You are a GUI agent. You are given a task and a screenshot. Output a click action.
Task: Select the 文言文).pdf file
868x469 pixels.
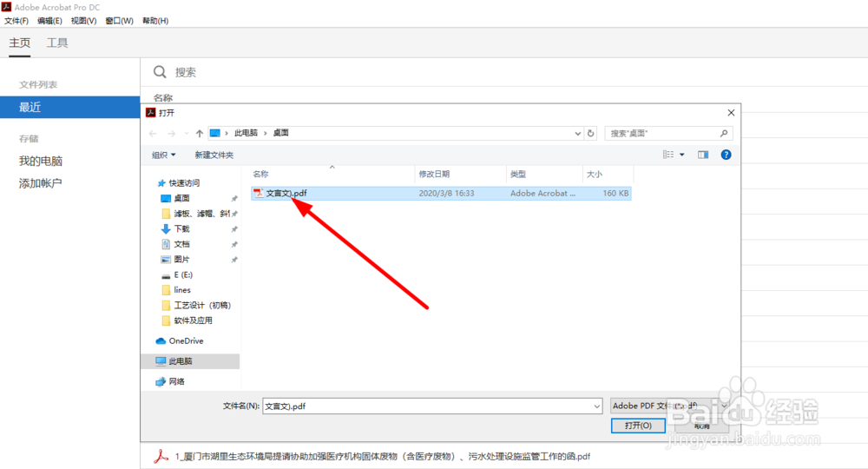point(441,194)
